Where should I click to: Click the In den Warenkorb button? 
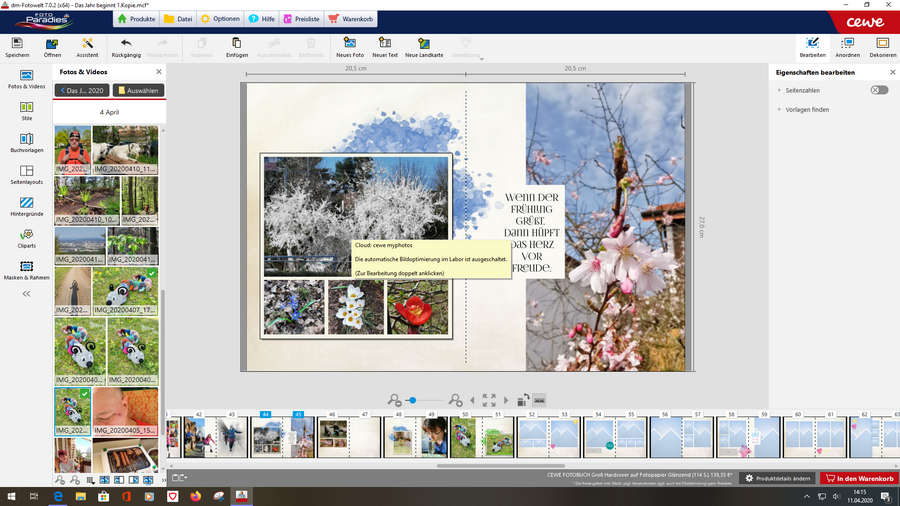[x=859, y=478]
